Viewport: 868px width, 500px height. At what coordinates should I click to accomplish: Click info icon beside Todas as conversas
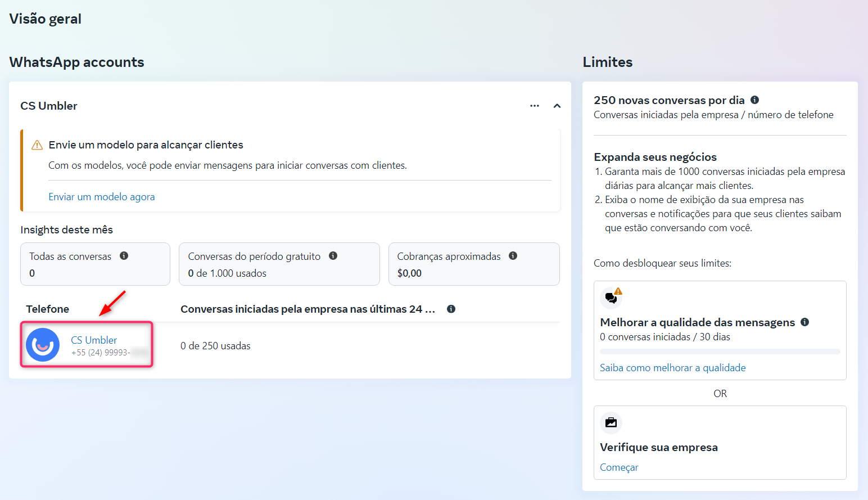124,256
